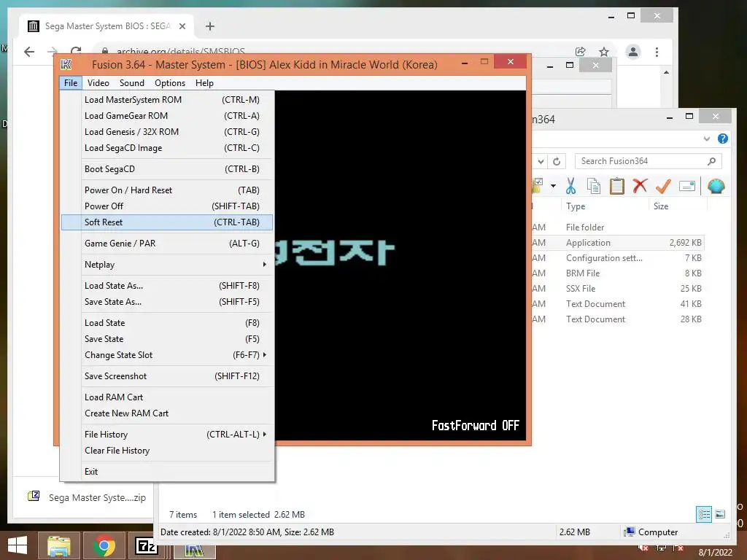Click the red X Delete icon in Explorer
Screen dimensions: 747x560
point(640,186)
